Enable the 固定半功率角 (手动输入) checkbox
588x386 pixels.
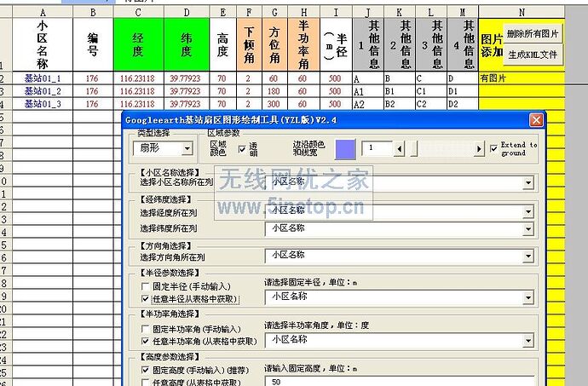[x=144, y=329]
